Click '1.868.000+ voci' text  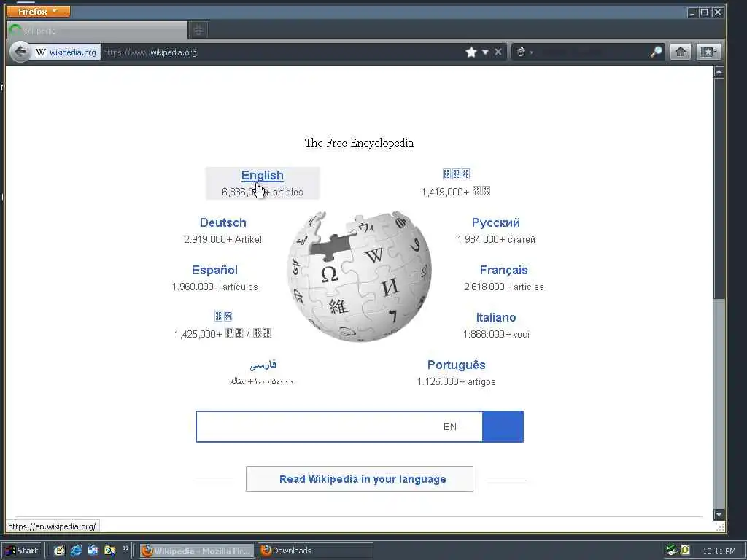[496, 334]
